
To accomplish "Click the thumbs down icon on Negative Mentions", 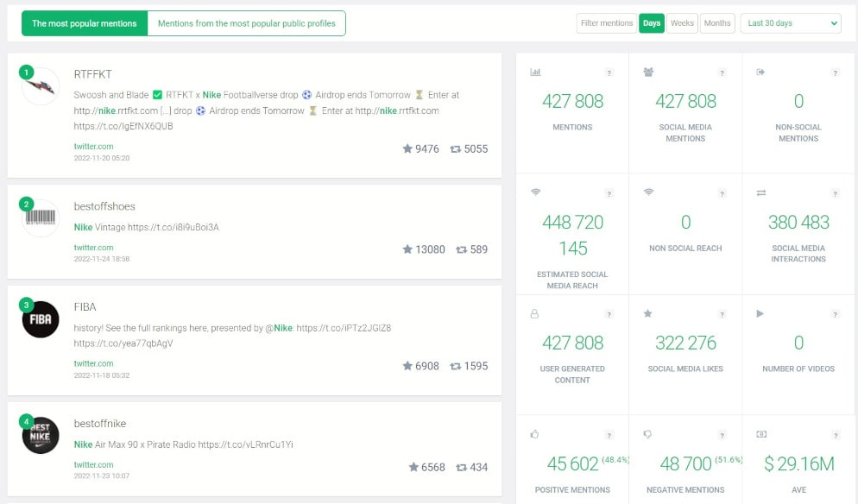I will click(x=648, y=434).
